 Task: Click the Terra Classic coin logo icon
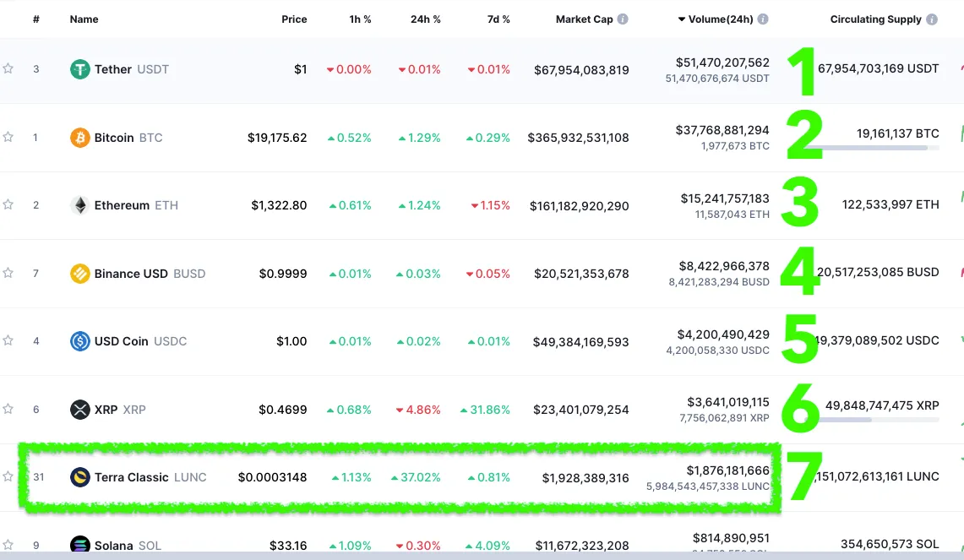(x=80, y=477)
